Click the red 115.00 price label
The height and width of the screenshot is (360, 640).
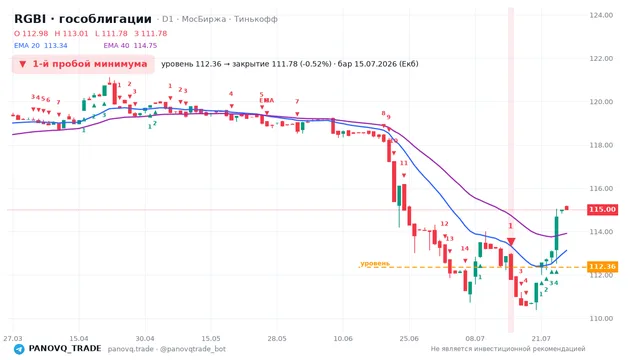(x=602, y=209)
